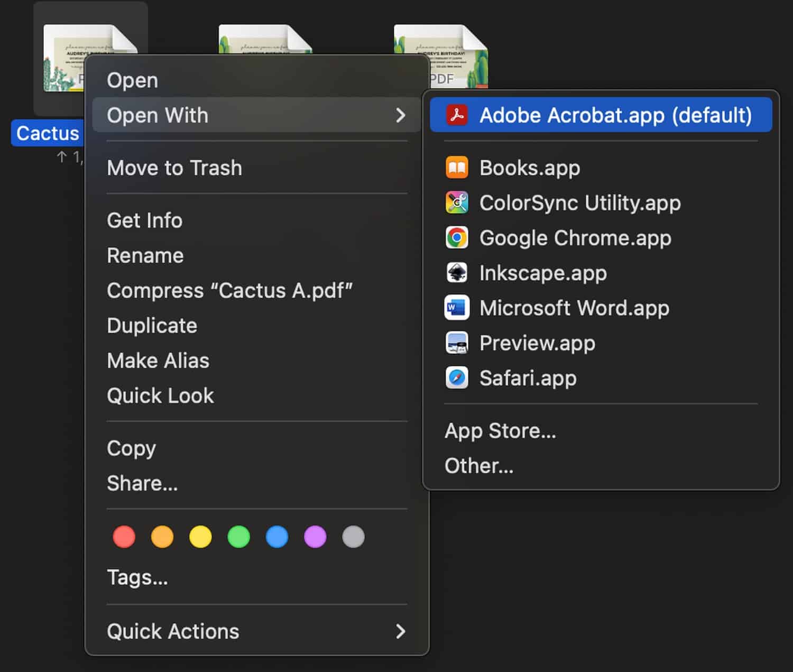The image size is (793, 672).
Task: Choose Move to Trash
Action: click(x=174, y=168)
